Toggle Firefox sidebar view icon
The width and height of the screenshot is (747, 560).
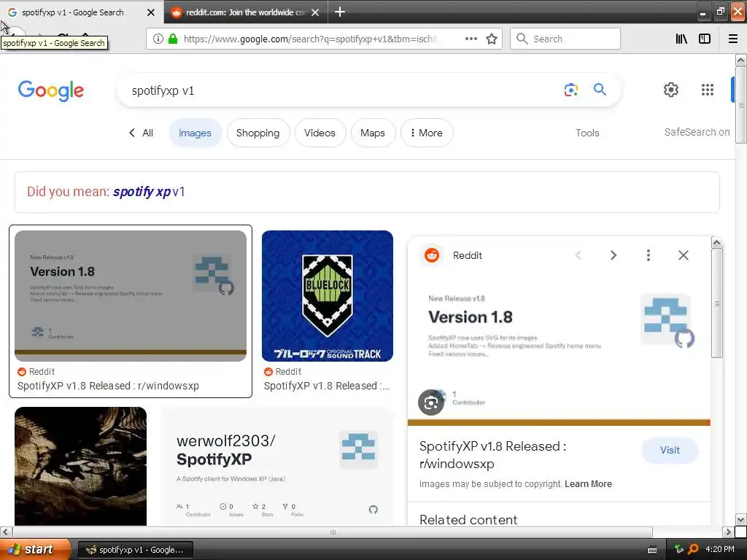[x=705, y=39]
